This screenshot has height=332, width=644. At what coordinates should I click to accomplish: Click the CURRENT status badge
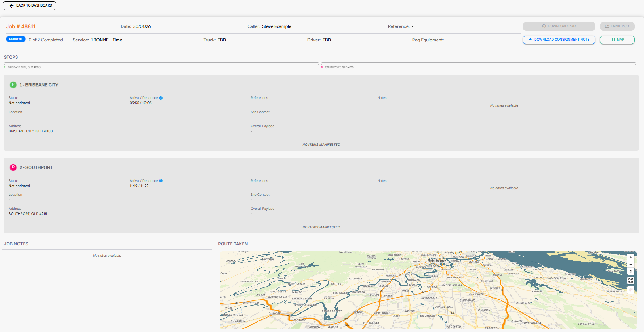(x=16, y=39)
